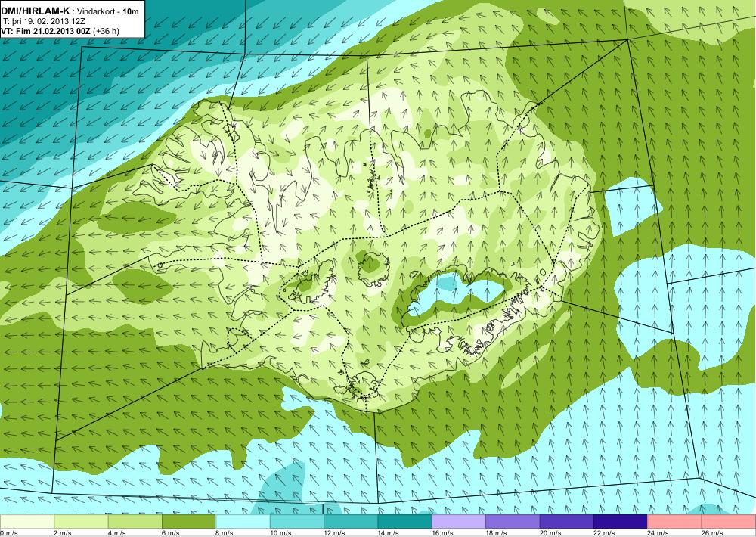756x537 pixels.
Task: Click the cyan 10–12 m/s legend swatch
Action: coord(297,522)
